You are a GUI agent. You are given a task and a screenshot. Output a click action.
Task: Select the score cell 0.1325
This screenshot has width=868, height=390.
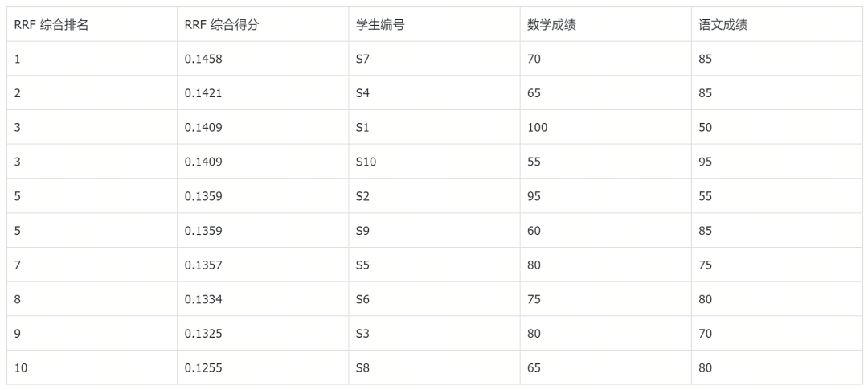coord(203,334)
